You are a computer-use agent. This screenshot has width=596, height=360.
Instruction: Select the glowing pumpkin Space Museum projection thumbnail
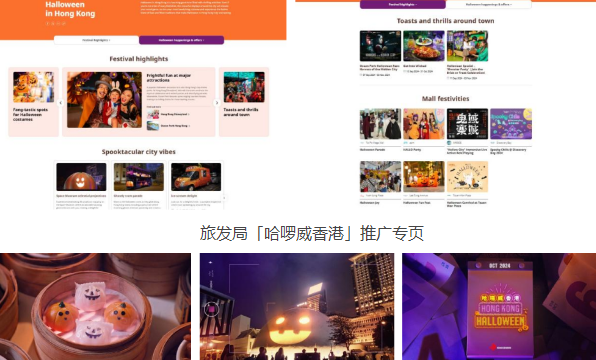[81, 177]
